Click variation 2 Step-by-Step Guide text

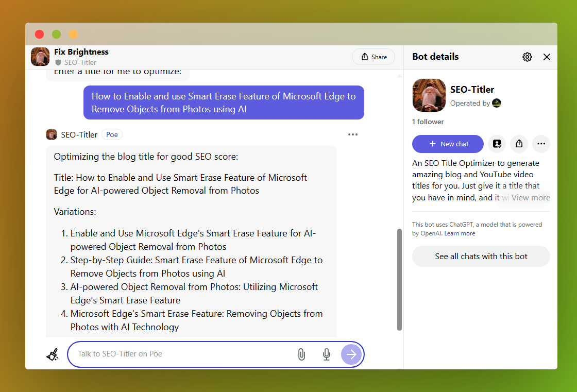click(196, 267)
